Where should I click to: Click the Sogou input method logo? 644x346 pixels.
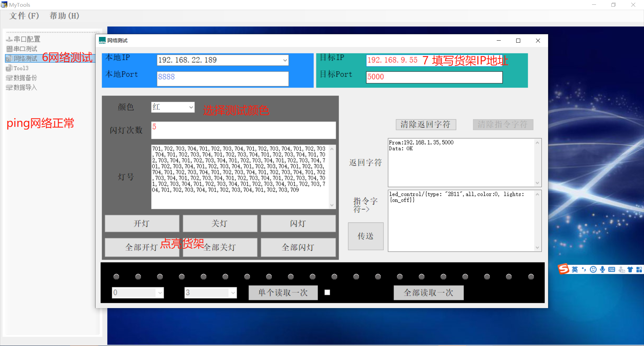pyautogui.click(x=563, y=269)
